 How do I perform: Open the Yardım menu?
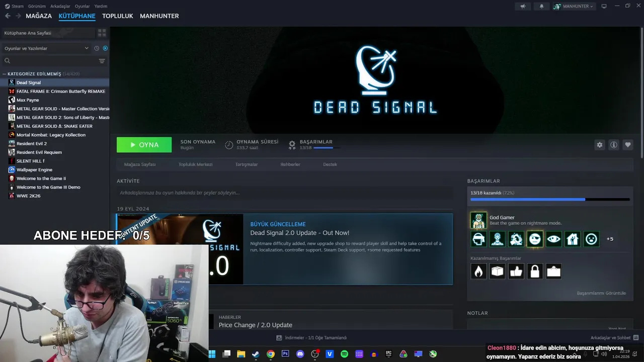101,6
